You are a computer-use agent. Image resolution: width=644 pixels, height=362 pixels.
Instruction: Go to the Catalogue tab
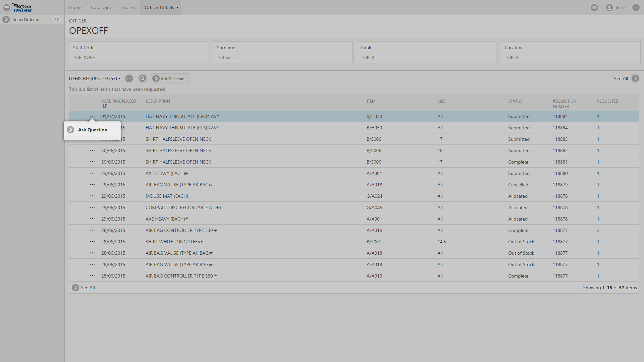(101, 7)
